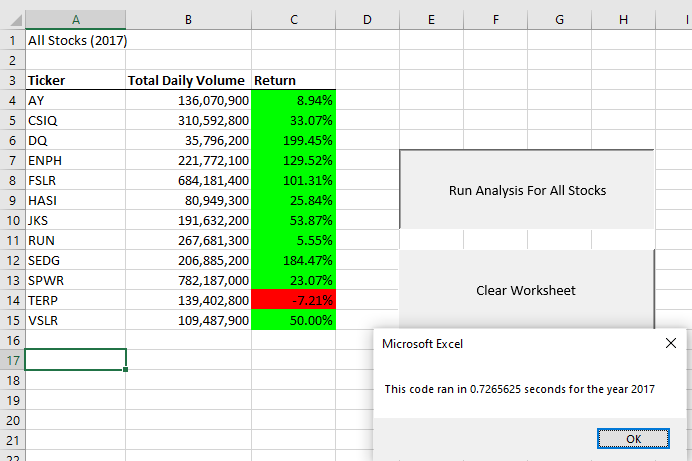The height and width of the screenshot is (461, 692).
Task: Click the Clear Worksheet button
Action: click(527, 290)
